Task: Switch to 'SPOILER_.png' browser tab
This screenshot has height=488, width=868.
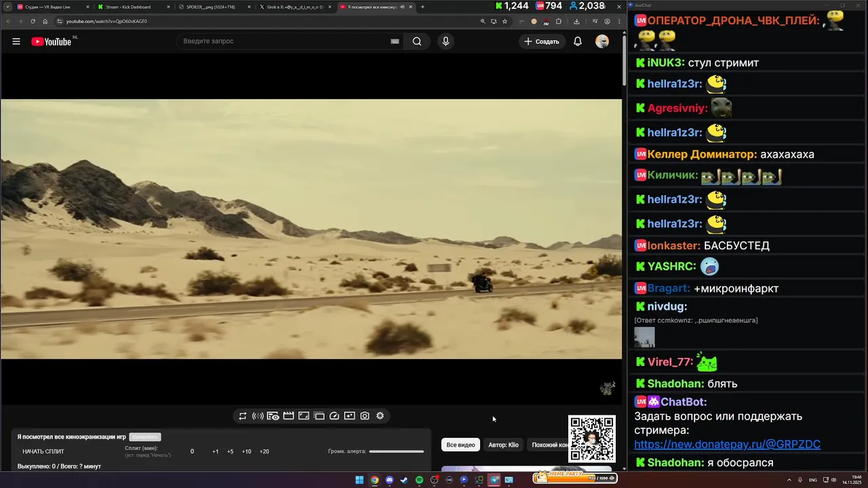Action: pos(212,7)
